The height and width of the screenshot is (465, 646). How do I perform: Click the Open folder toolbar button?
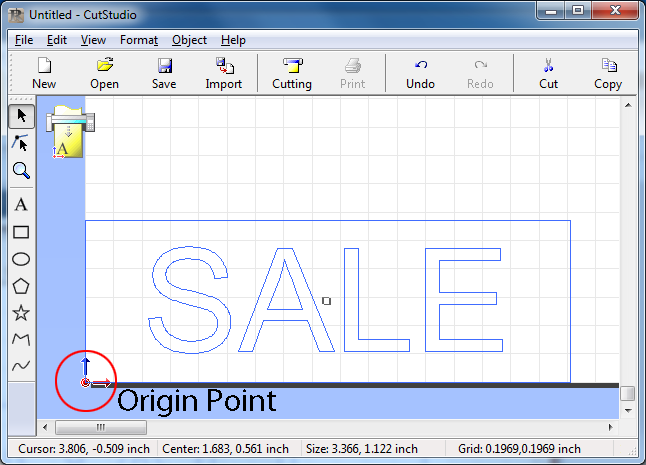pyautogui.click(x=105, y=73)
